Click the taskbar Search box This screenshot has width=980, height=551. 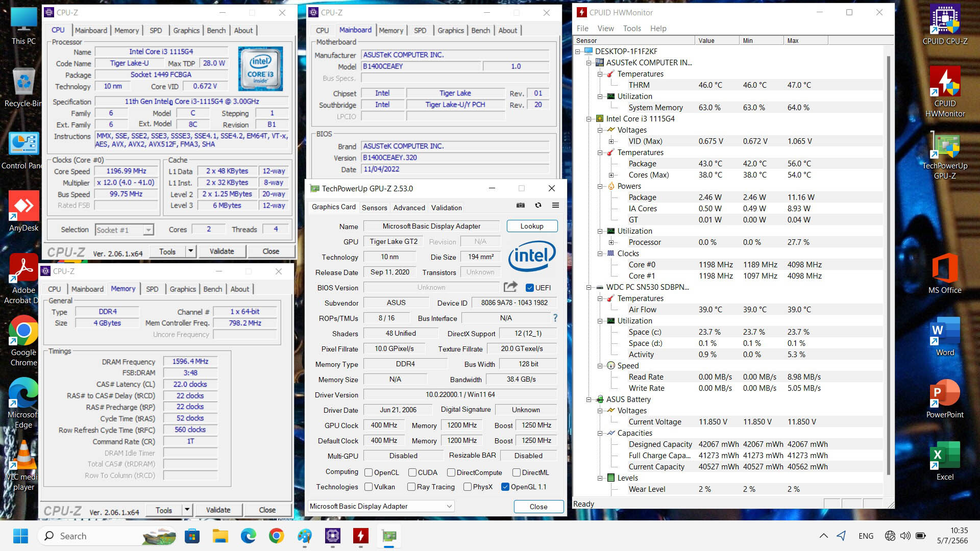tap(108, 536)
